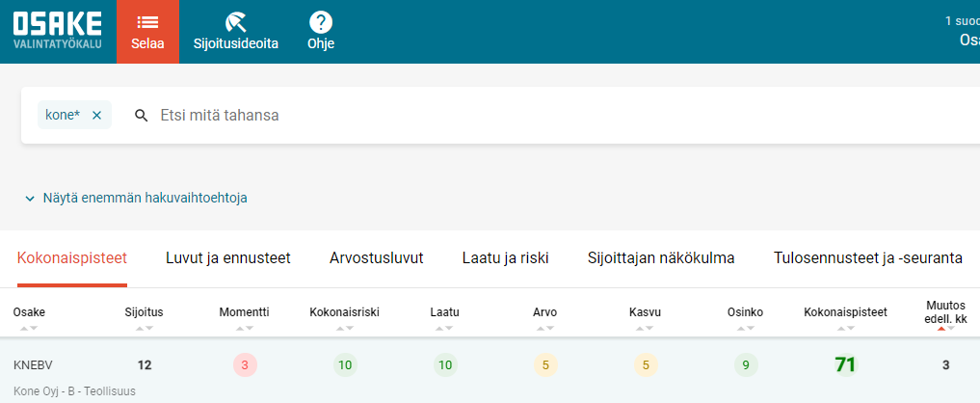Type in Etsi mitä tahansa search field

[x=385, y=116]
